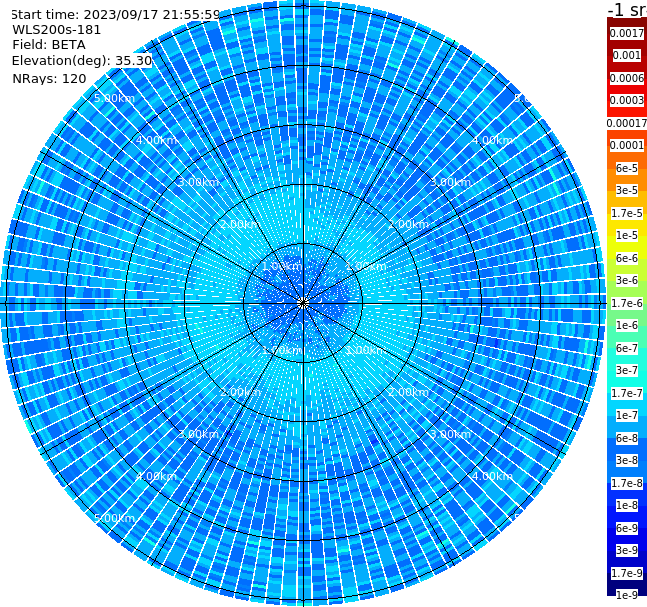Click the Start time 2023/09/17 21:55:59 text
Viewport: 647px width, 607px height.
[115, 15]
